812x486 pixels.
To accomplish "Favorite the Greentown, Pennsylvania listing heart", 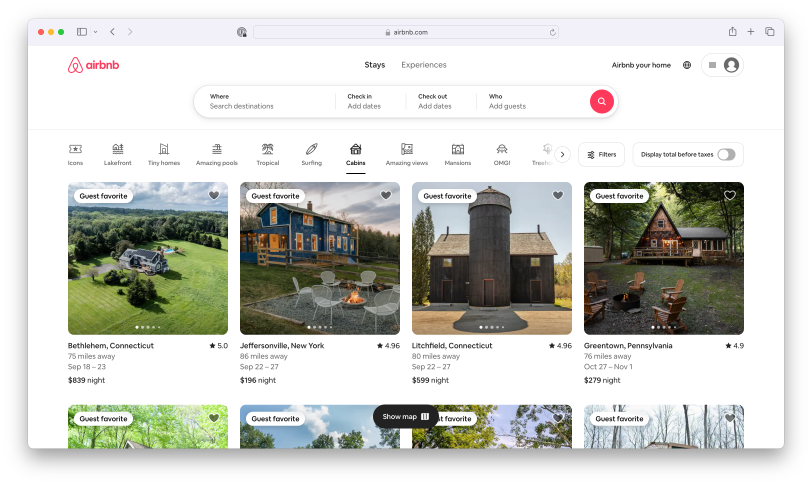I will [x=730, y=195].
